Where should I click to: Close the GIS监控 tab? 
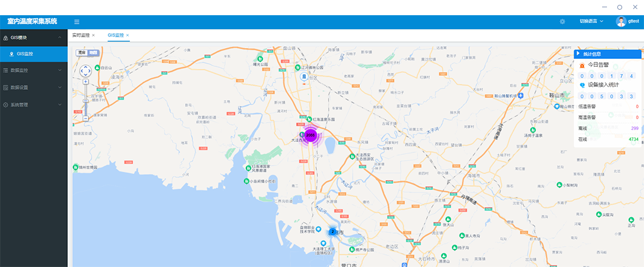point(127,35)
